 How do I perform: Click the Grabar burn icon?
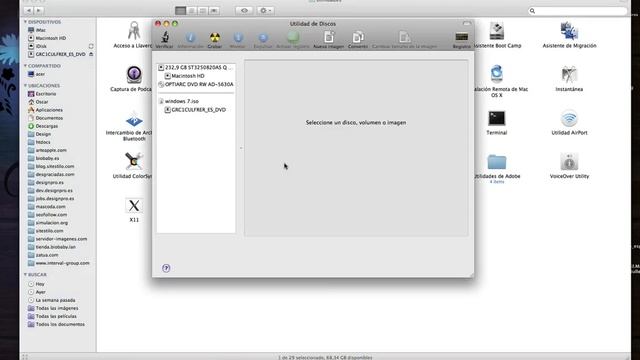click(x=215, y=38)
